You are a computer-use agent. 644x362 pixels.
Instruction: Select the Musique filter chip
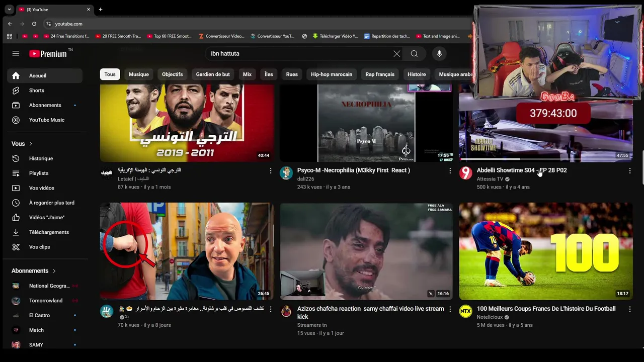click(139, 74)
